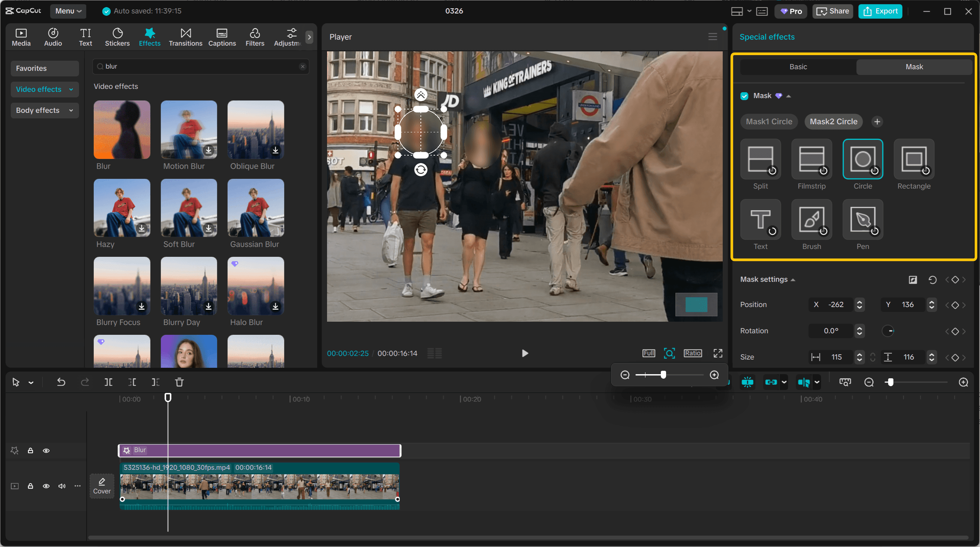Mute the video track audio
The image size is (980, 547).
61,487
